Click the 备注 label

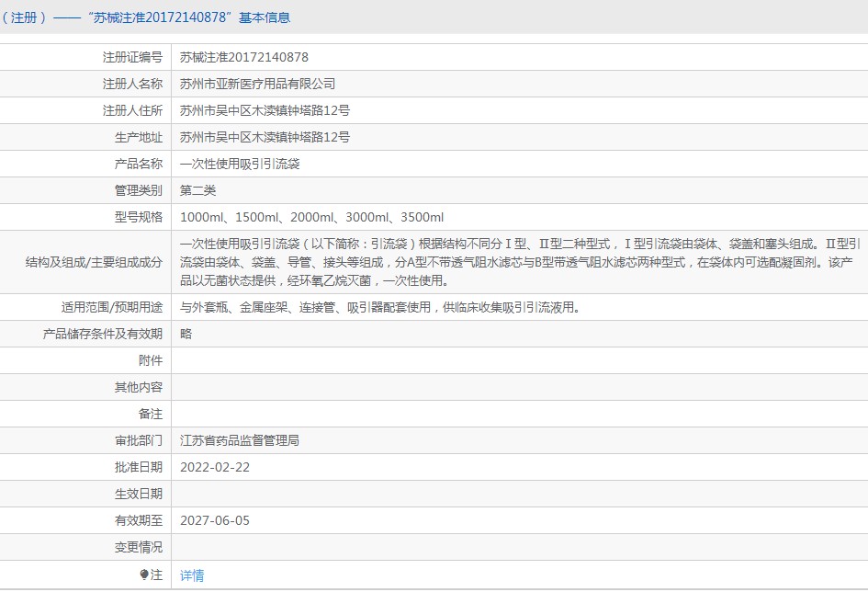(151, 414)
